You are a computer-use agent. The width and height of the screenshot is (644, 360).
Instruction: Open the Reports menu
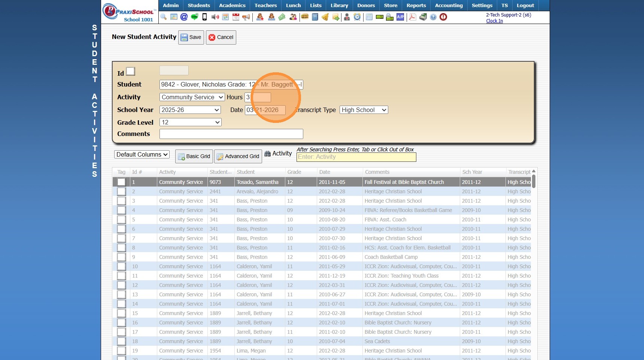[x=416, y=5]
